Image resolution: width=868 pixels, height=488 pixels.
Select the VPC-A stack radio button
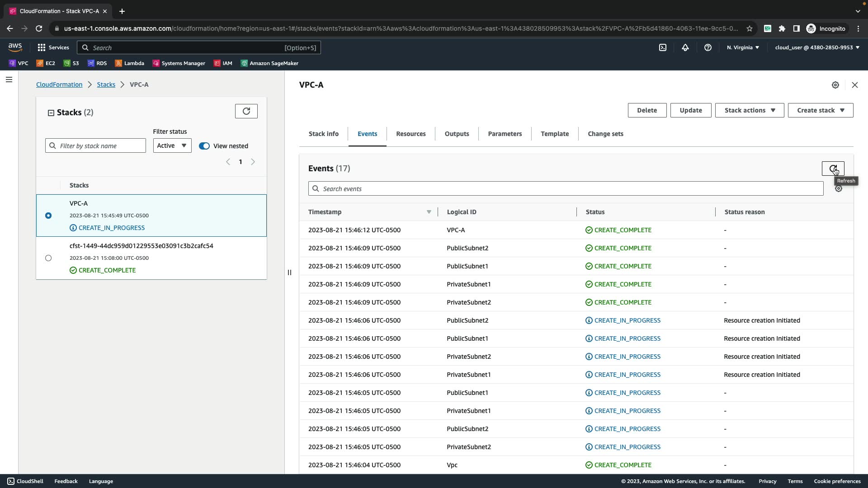click(48, 216)
